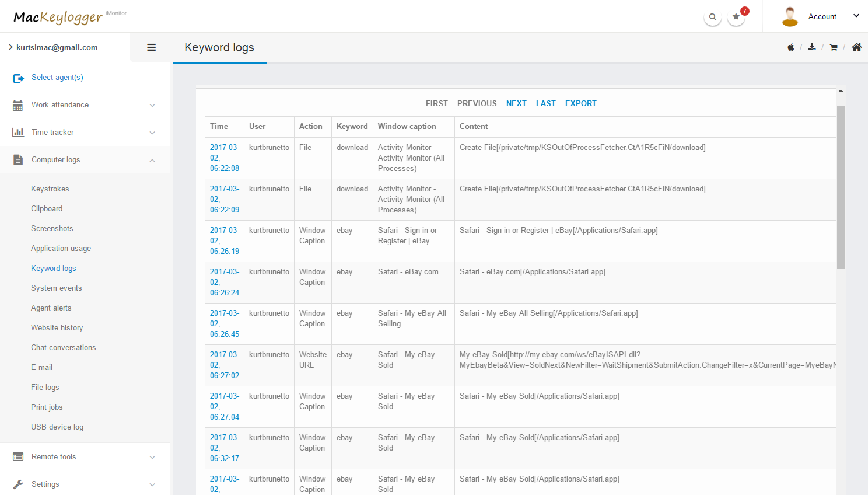Open the star notifications icon with badge
This screenshot has width=868, height=495.
coord(736,17)
